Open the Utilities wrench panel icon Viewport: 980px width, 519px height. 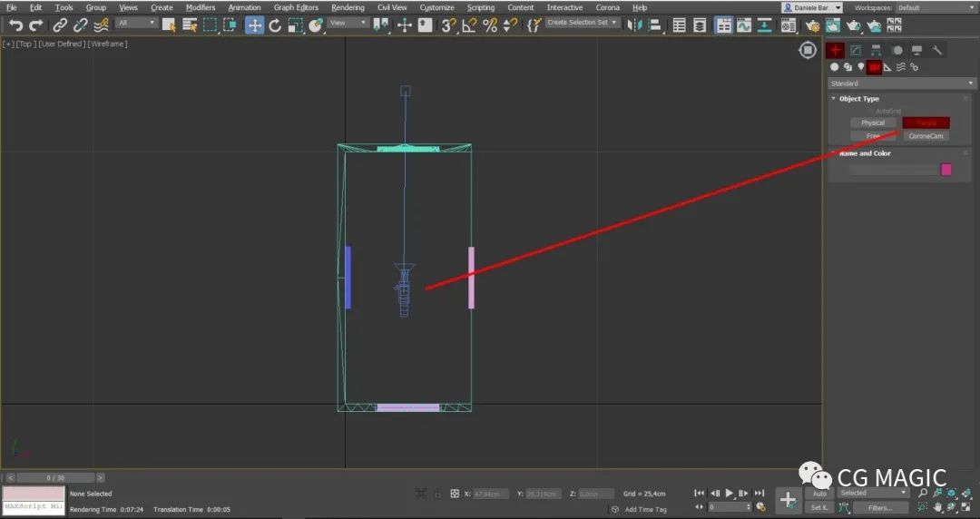(937, 51)
